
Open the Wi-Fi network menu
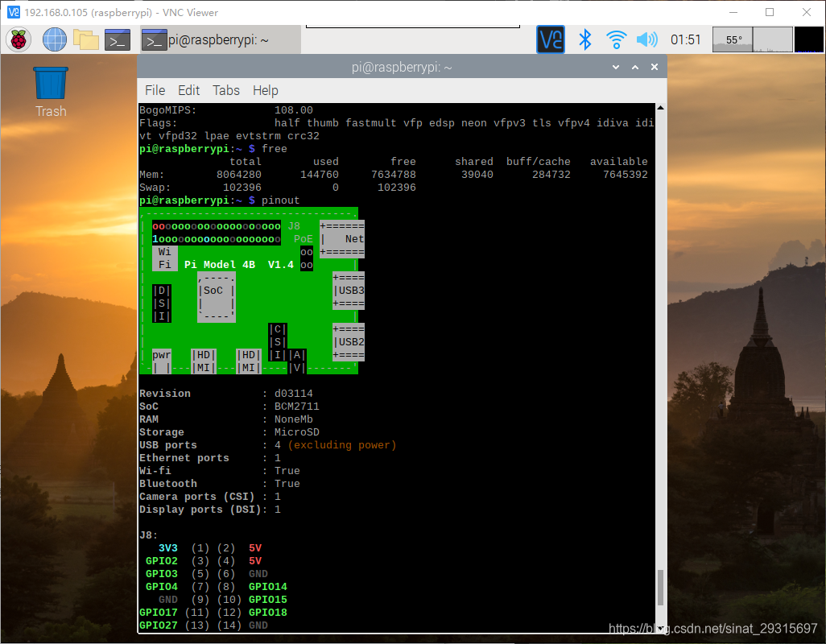616,39
